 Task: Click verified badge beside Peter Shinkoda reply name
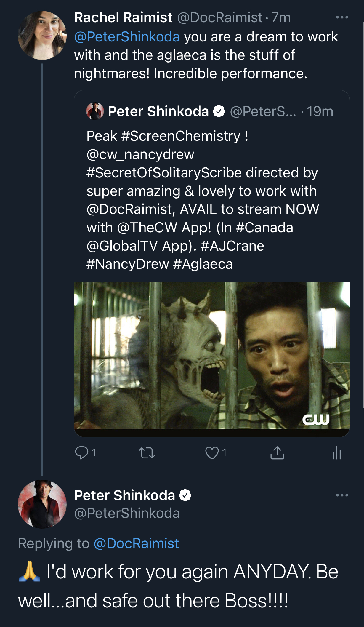click(185, 495)
